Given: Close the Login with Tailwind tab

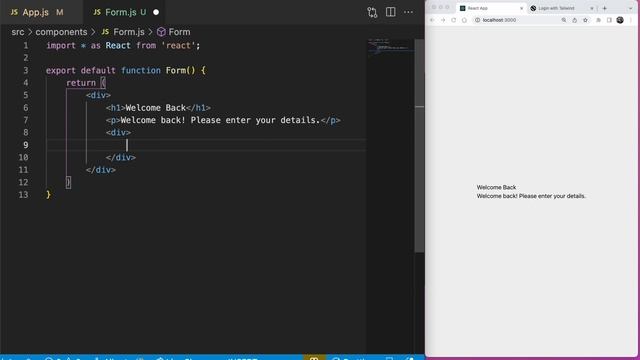Looking at the screenshot, I should pyautogui.click(x=592, y=8).
